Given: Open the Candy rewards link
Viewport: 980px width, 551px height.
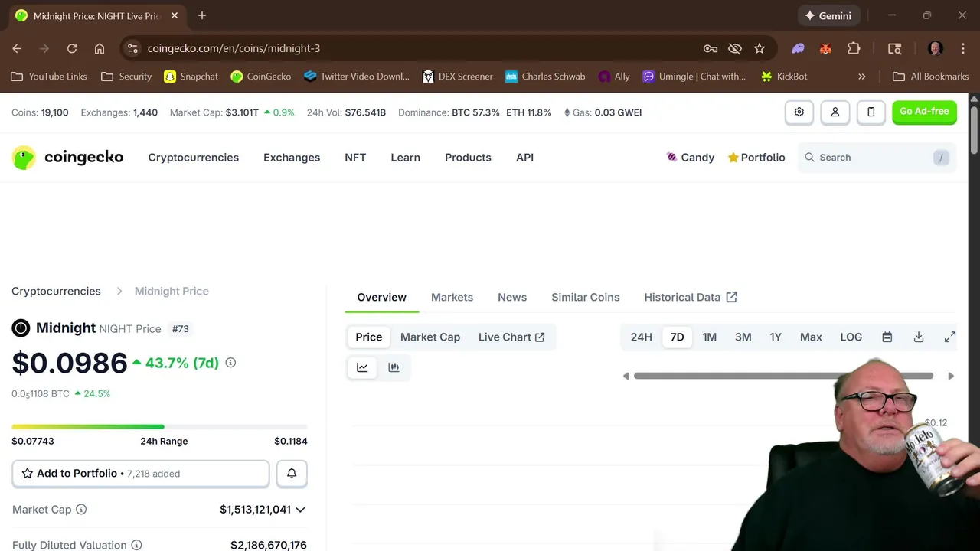Looking at the screenshot, I should coord(690,158).
